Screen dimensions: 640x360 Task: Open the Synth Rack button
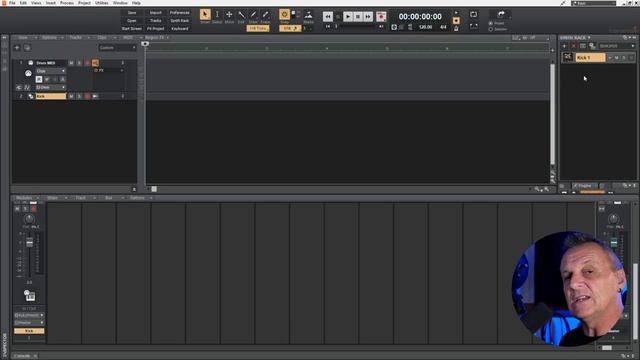(x=180, y=20)
